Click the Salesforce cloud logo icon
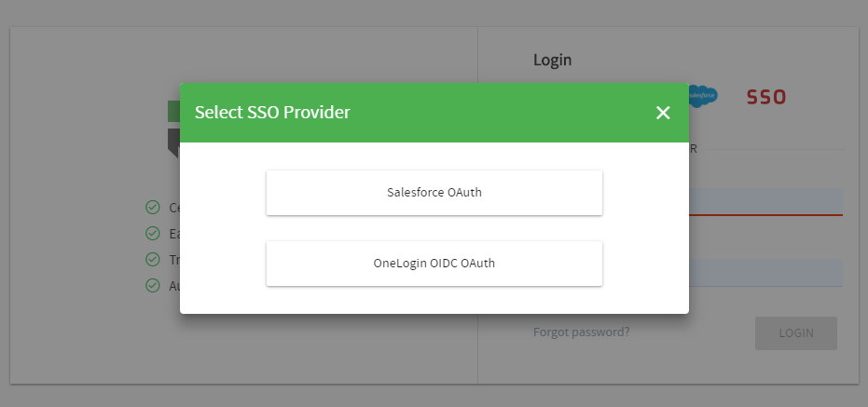The image size is (868, 407). [702, 95]
